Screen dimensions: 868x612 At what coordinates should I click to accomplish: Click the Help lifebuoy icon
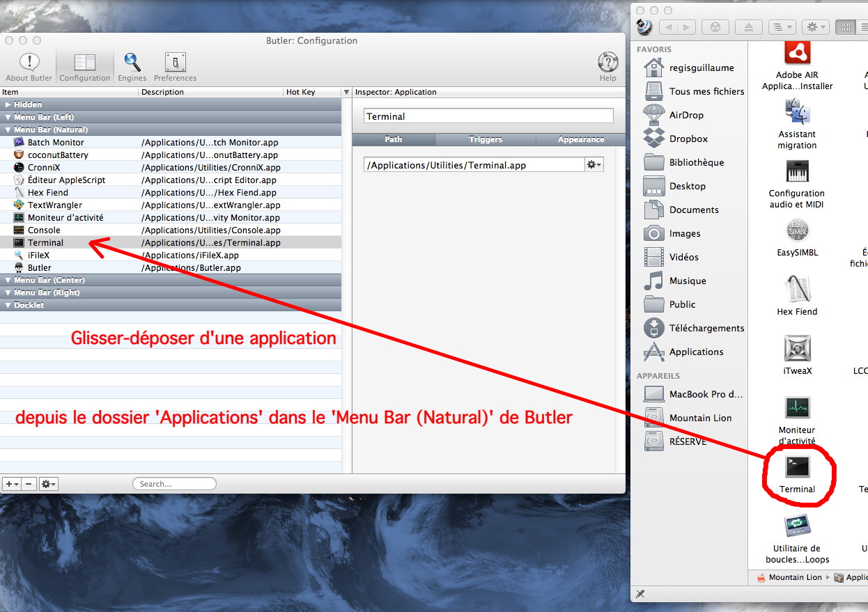pos(607,63)
